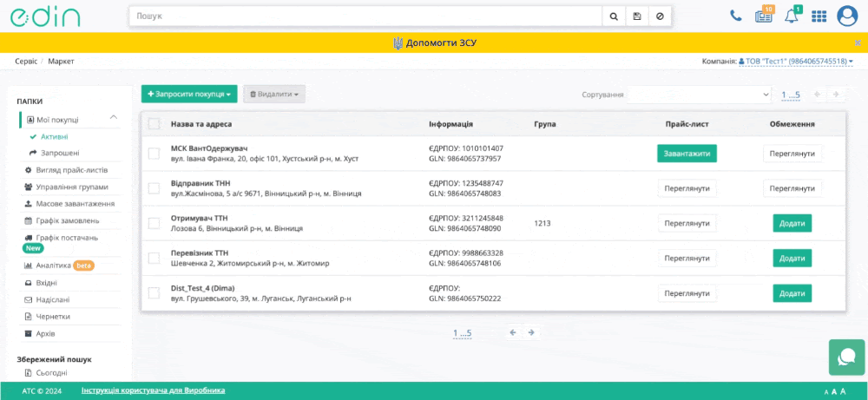The height and width of the screenshot is (400, 868).
Task: Close the yellow ЗСУ banner
Action: (x=858, y=43)
